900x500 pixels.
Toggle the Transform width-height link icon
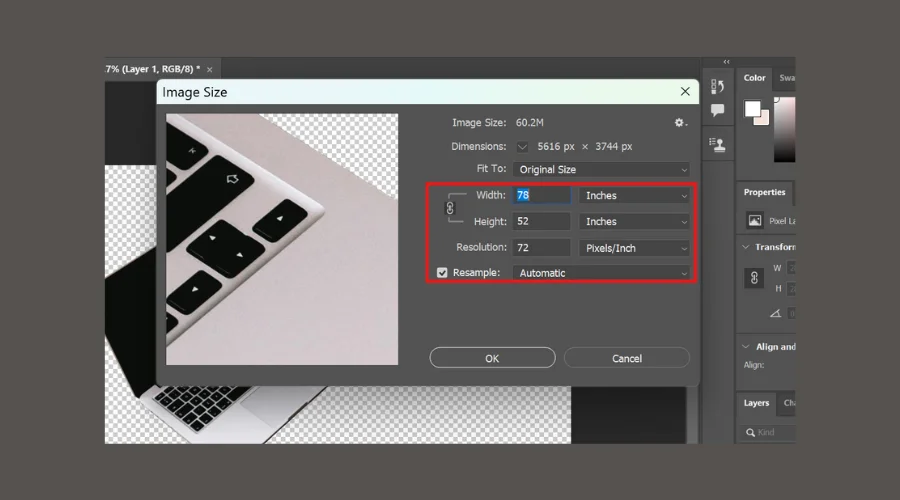pyautogui.click(x=754, y=278)
